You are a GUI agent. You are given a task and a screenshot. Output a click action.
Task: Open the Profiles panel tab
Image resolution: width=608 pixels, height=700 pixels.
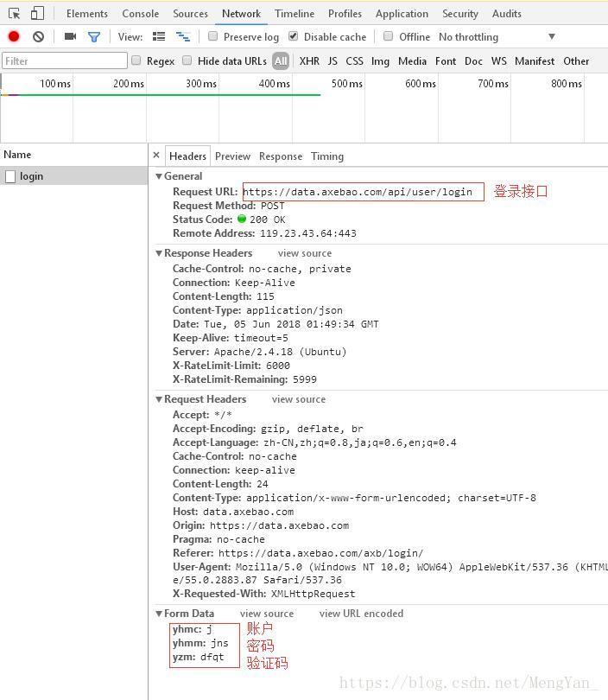pos(345,14)
